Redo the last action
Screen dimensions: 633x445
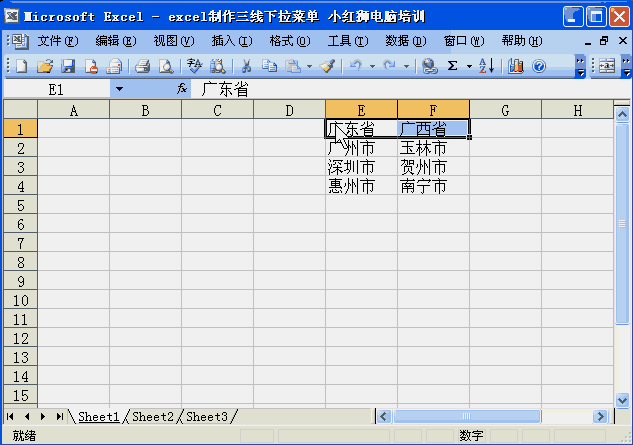[390, 65]
